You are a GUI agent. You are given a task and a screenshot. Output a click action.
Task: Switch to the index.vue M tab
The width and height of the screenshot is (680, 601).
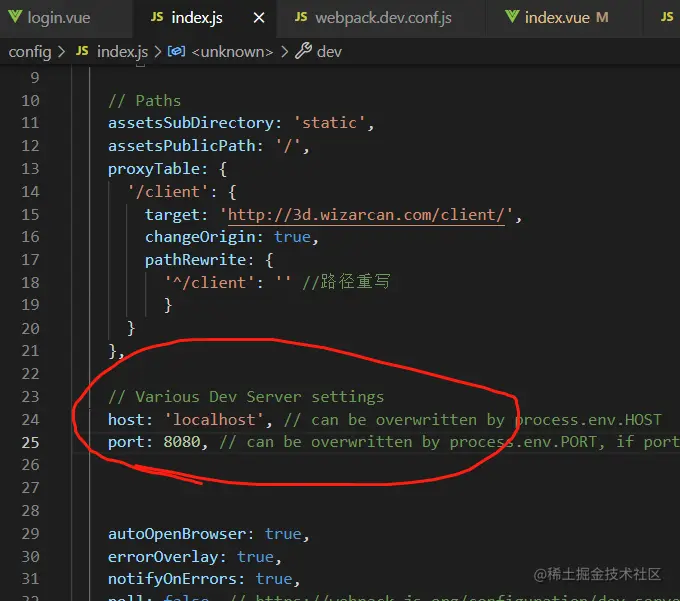pyautogui.click(x=566, y=18)
